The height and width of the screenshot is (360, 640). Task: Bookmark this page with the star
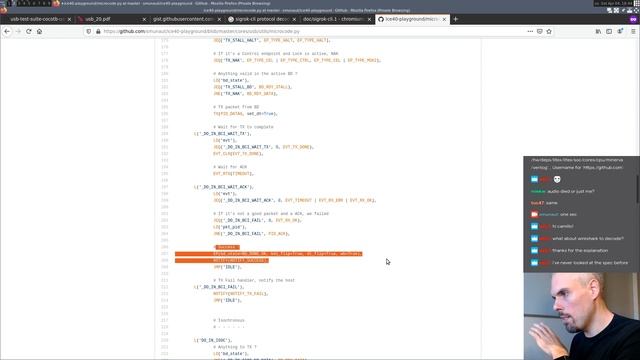549,31
